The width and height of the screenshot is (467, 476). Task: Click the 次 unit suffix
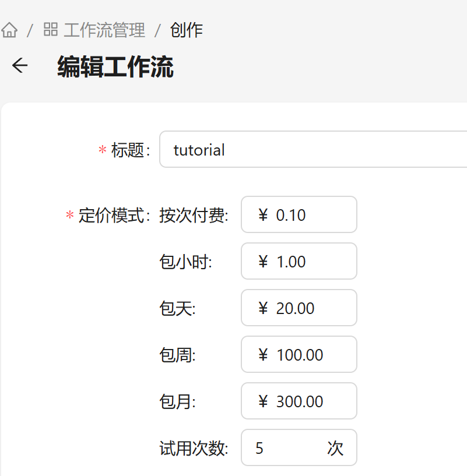[335, 448]
